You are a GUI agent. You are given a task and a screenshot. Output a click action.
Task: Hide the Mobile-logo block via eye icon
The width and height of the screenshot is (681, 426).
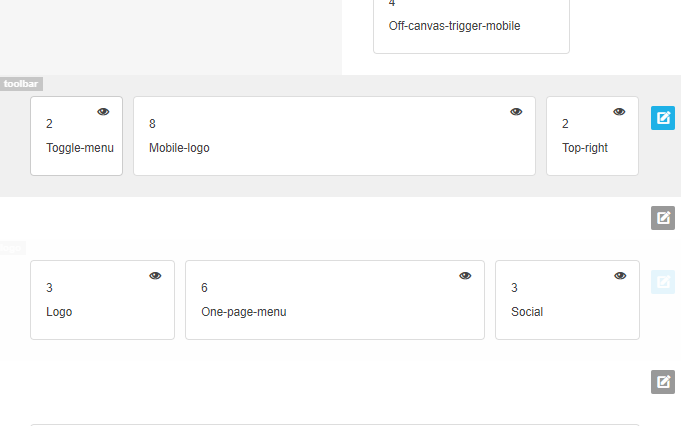pyautogui.click(x=516, y=112)
